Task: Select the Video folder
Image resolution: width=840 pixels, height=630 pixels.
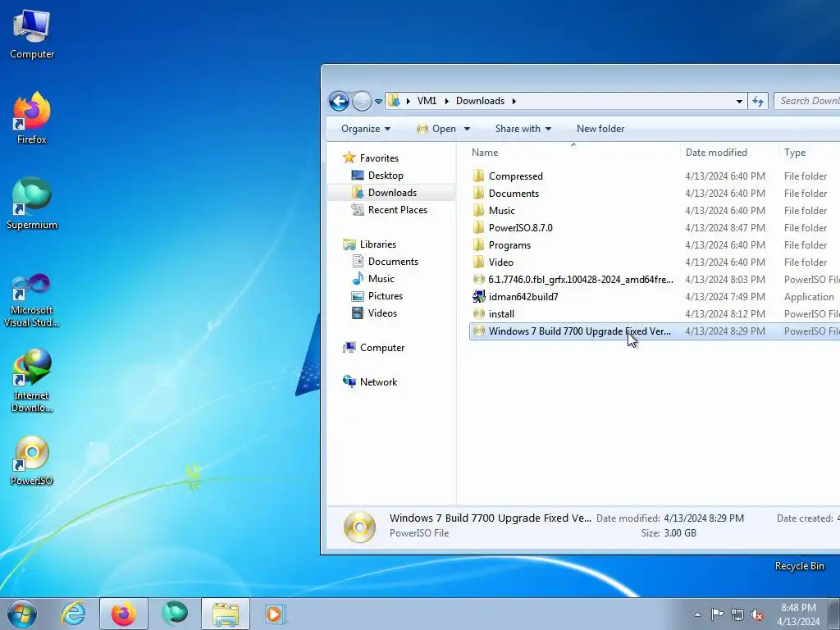Action: tap(500, 262)
